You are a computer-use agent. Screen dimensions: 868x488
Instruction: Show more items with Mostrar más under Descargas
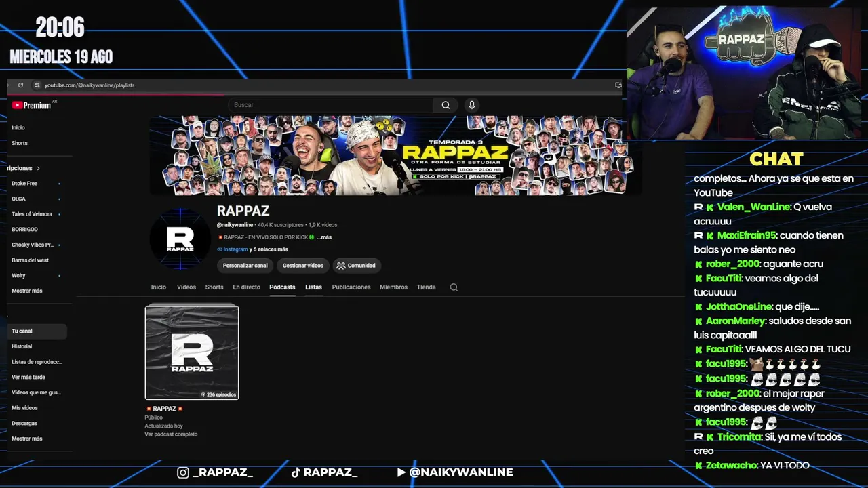(27, 439)
